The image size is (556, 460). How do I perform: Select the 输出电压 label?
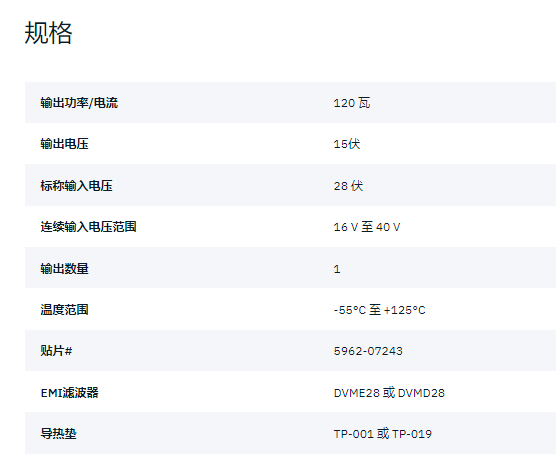[65, 144]
